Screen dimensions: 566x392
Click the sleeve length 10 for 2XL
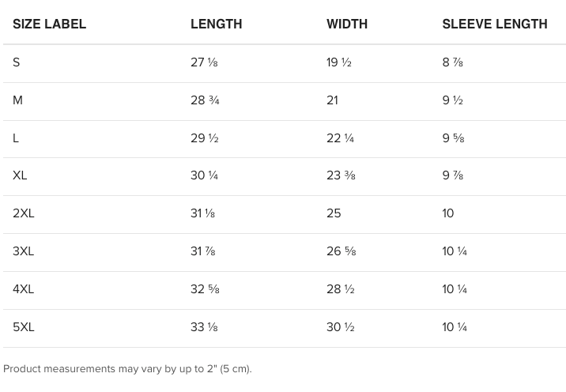pyautogui.click(x=448, y=213)
